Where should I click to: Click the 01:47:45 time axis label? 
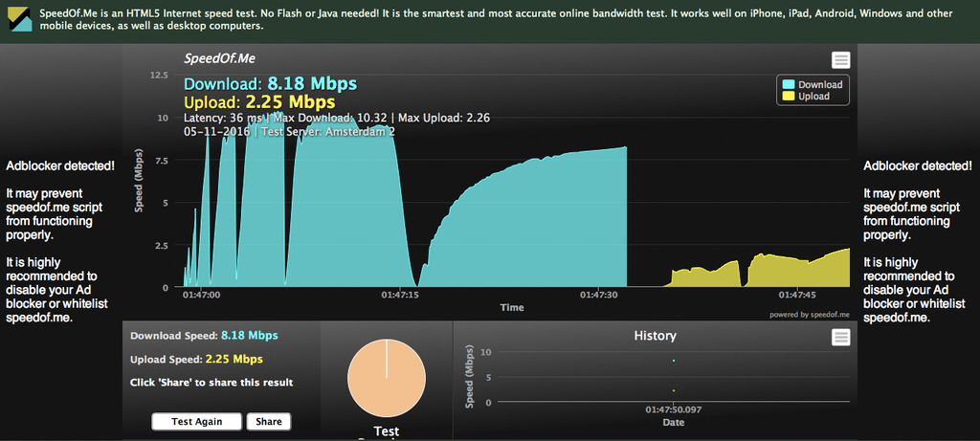coord(797,295)
